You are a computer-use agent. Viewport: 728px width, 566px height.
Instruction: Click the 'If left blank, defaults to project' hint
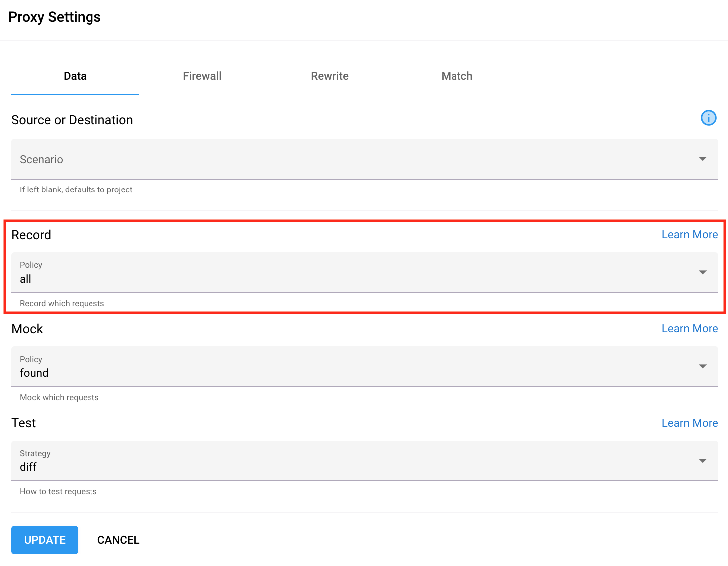pyautogui.click(x=76, y=189)
